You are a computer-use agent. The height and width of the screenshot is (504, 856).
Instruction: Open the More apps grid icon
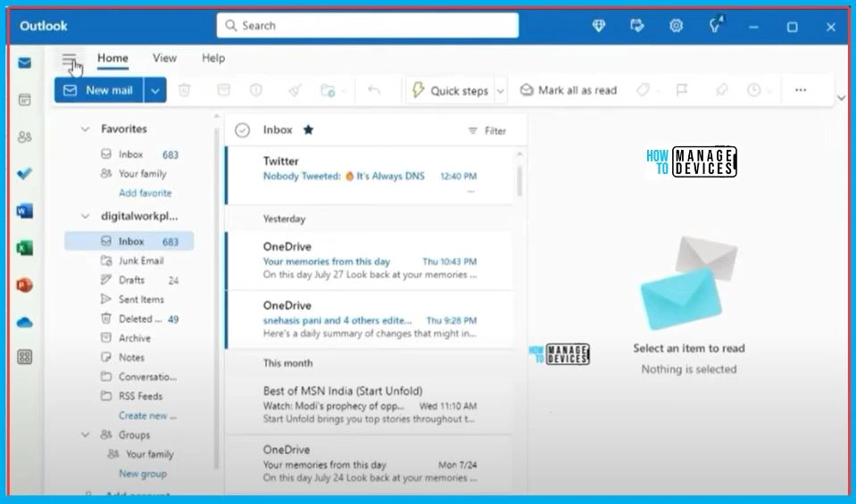(25, 358)
